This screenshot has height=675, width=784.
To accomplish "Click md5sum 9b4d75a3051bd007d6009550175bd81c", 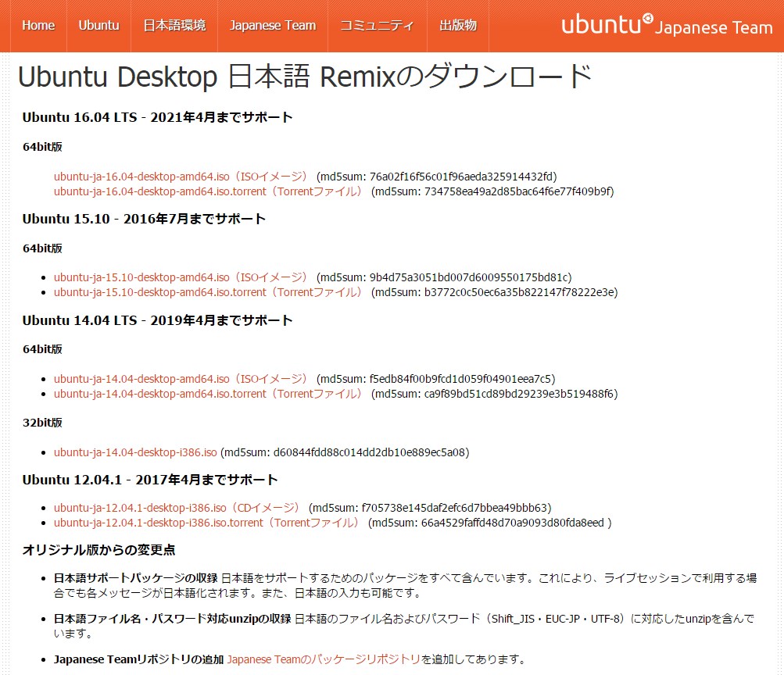I will click(x=468, y=277).
